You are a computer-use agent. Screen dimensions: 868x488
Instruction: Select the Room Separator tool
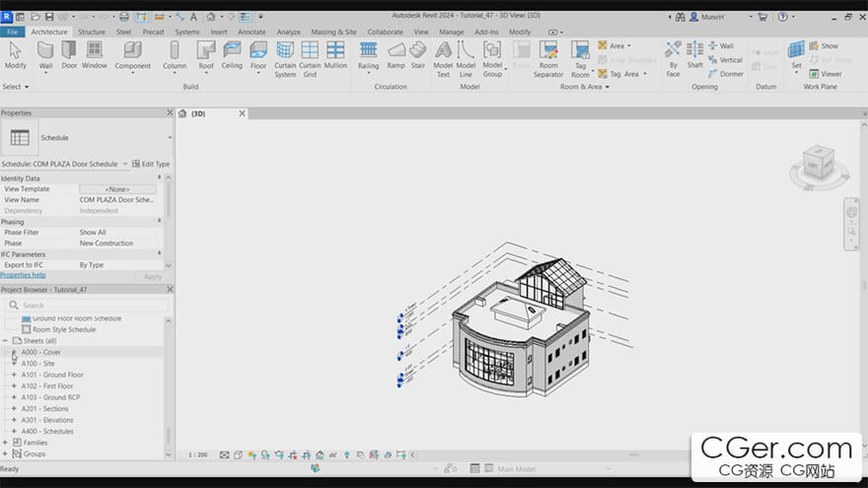point(548,58)
